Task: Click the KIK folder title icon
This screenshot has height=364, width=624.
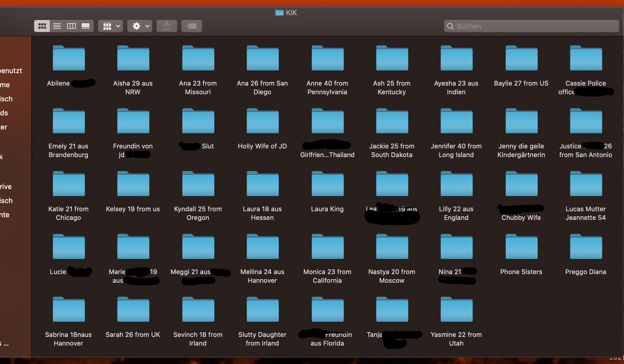Action: click(x=279, y=12)
